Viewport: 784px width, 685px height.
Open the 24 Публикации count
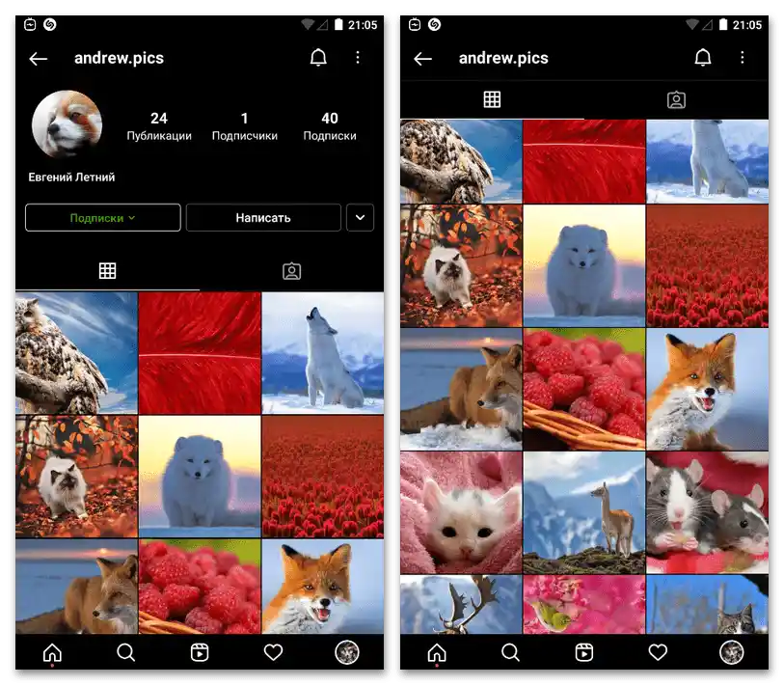(x=159, y=126)
